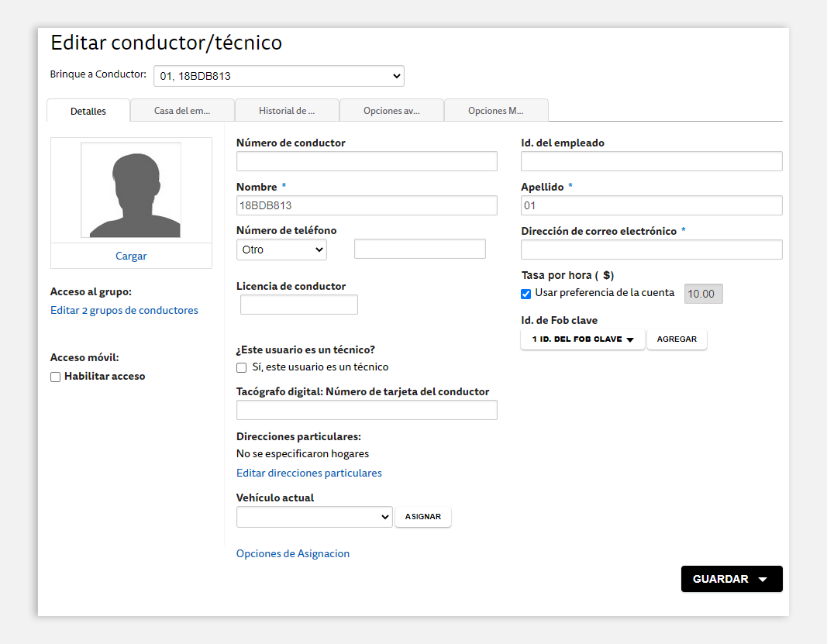Expand the Vehículo actual dropdown
827x644 pixels.
(315, 517)
